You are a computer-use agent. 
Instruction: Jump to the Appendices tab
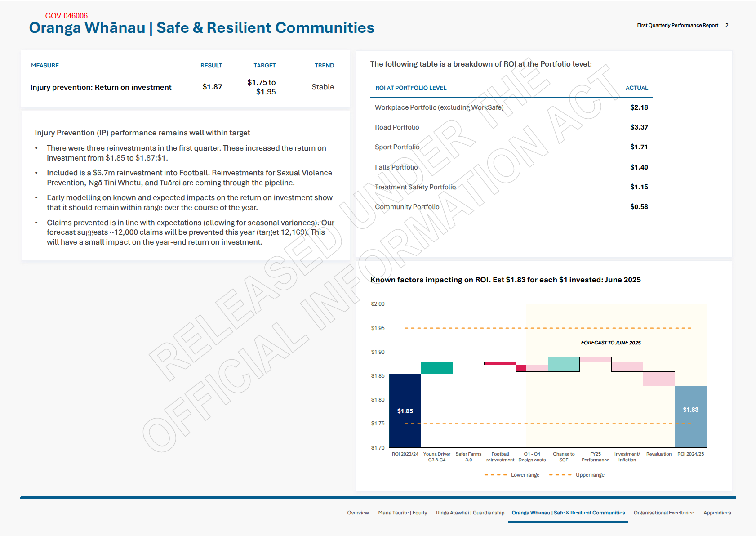click(x=717, y=513)
